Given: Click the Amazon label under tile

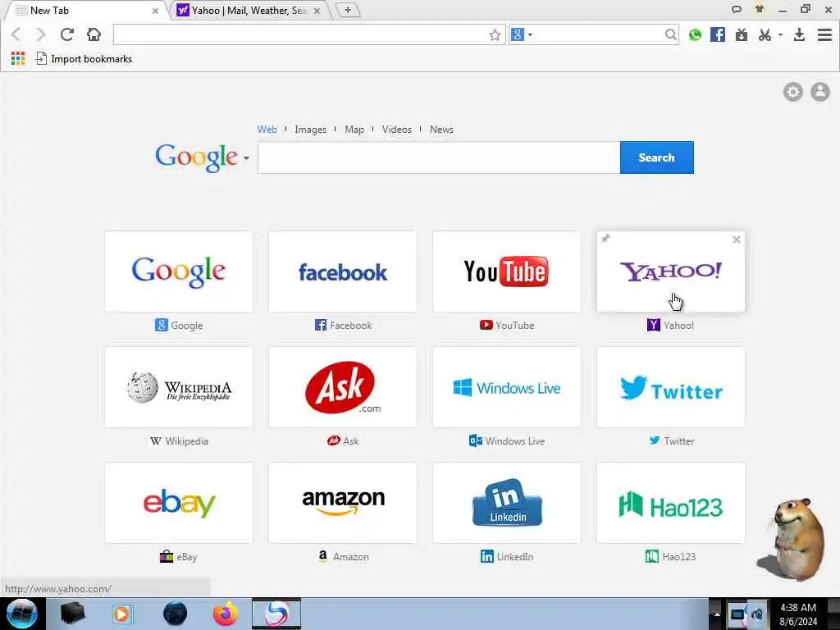Looking at the screenshot, I should [x=351, y=557].
